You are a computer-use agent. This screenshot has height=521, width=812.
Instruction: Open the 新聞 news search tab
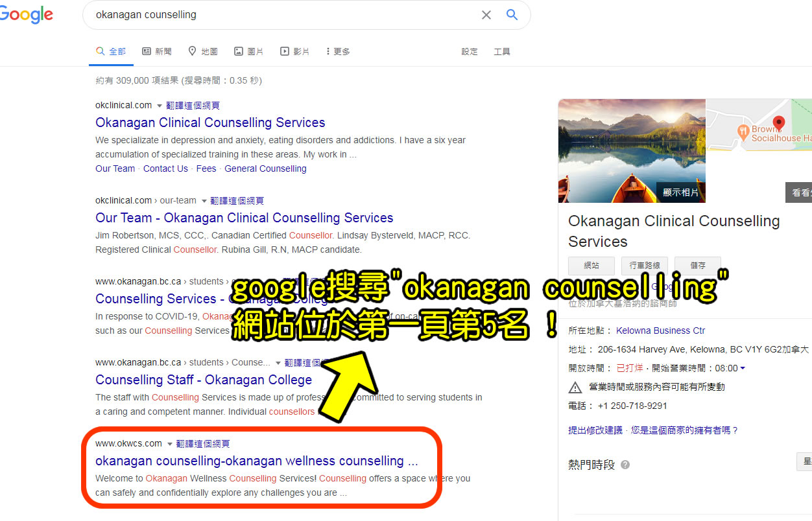(157, 51)
